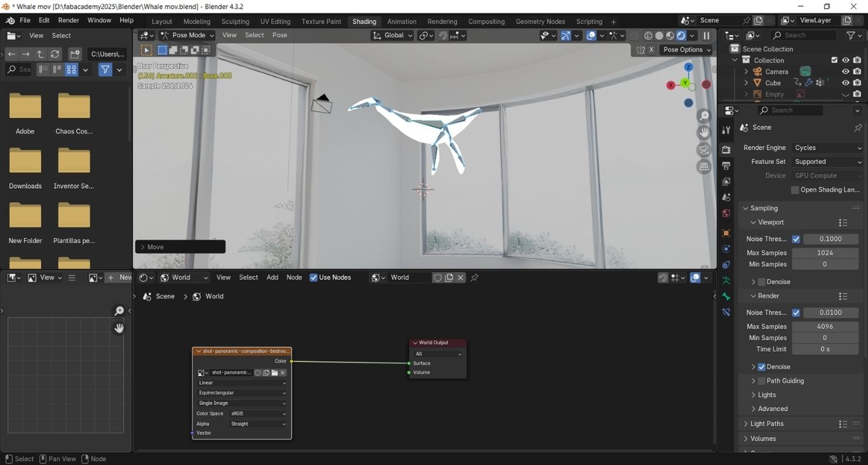868x465 pixels.
Task: Hide the Cube in viewport
Action: click(845, 83)
